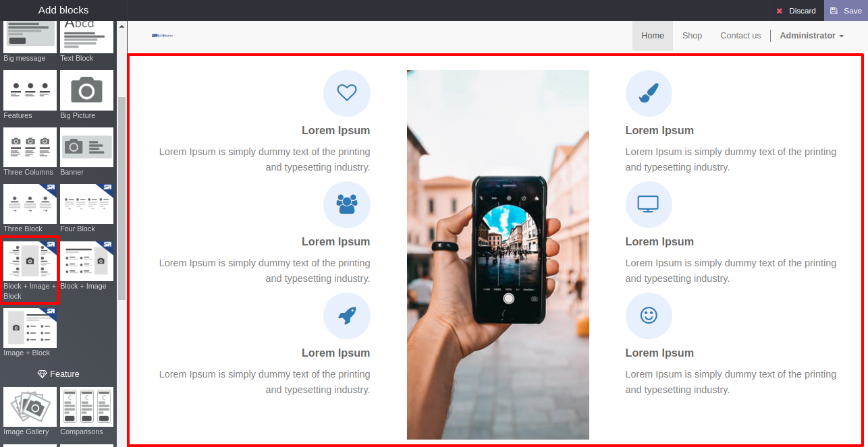The height and width of the screenshot is (447, 868).
Task: Select the Features block thumbnail
Action: point(30,90)
